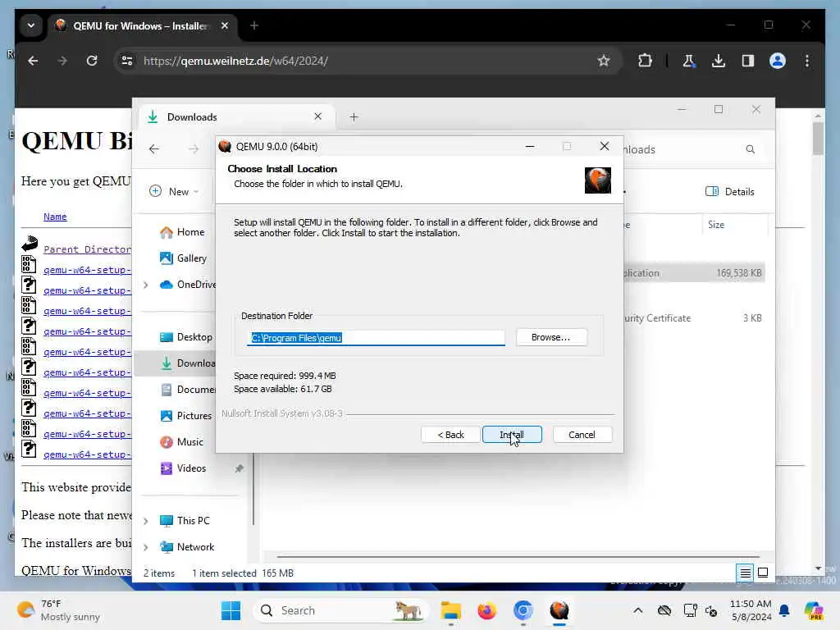Click the QEMU icon in installer title bar
The image size is (840, 630).
tap(225, 146)
